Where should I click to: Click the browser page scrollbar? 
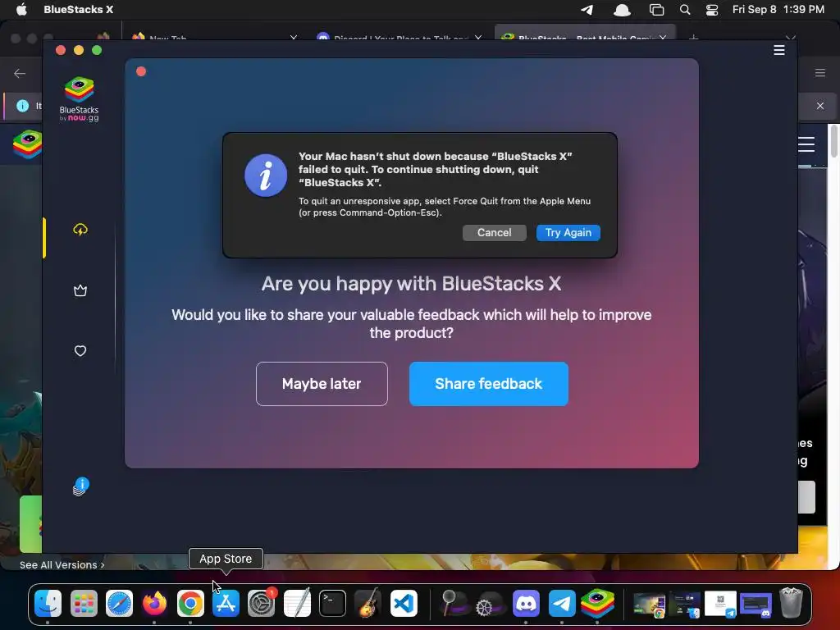(834, 140)
